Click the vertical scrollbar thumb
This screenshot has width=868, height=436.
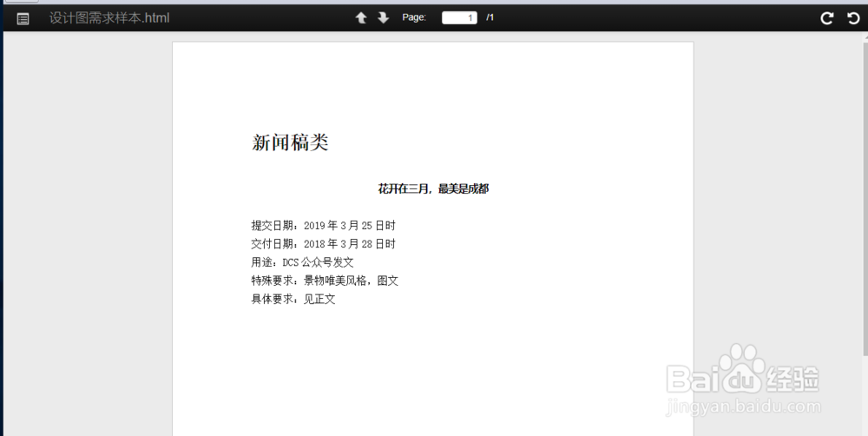865,200
